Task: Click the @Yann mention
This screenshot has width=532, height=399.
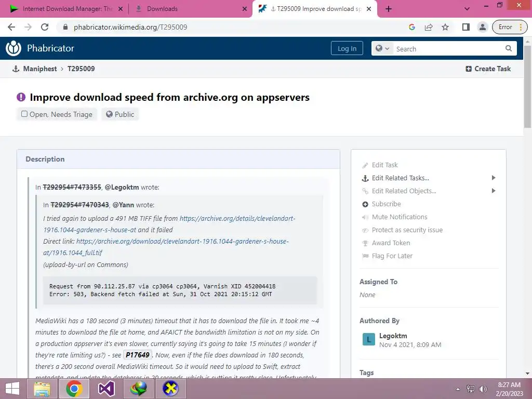Action: pyautogui.click(x=123, y=205)
